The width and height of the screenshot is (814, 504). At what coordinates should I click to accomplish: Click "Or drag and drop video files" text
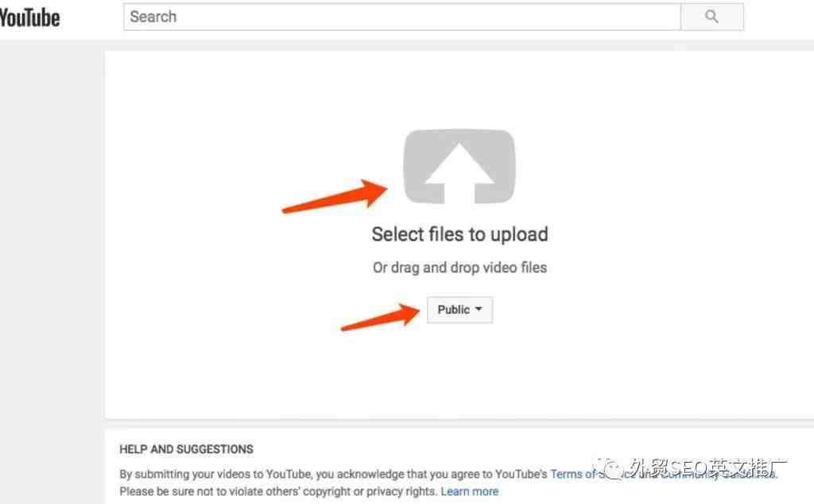pos(459,268)
